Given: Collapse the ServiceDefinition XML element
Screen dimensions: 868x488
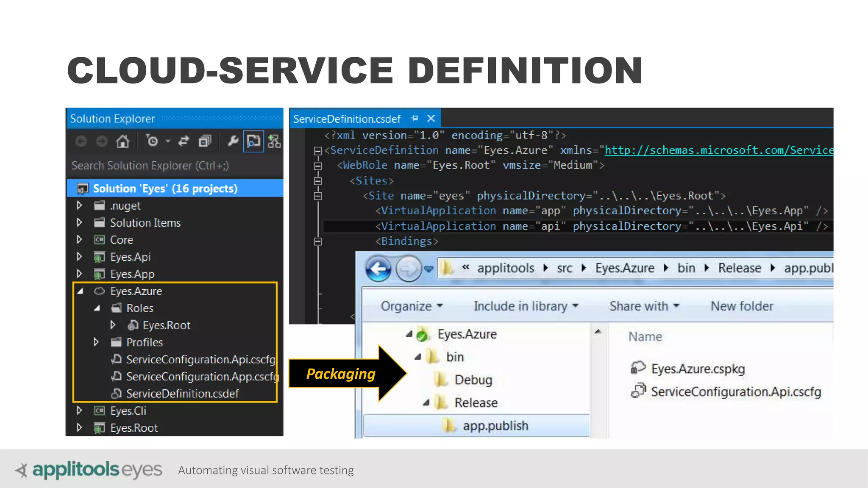Looking at the screenshot, I should click(317, 150).
